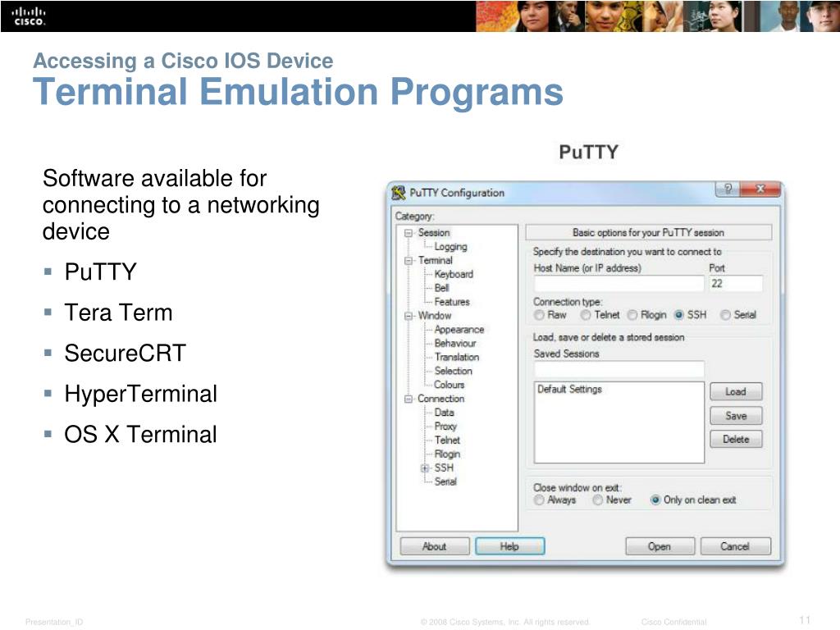Click the PuTTY bullet in the slide list

[x=100, y=272]
